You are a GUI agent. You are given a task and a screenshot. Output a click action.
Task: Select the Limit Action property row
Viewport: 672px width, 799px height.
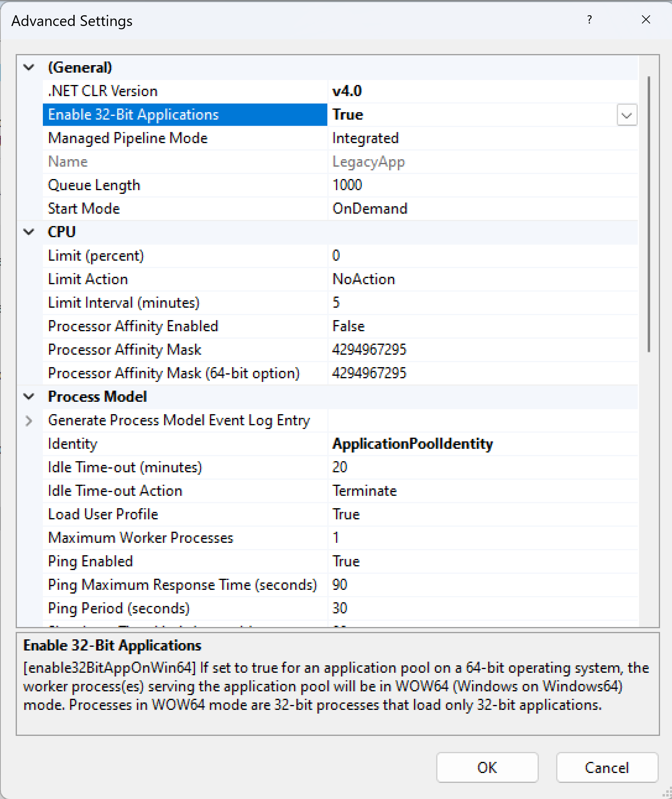click(341, 279)
